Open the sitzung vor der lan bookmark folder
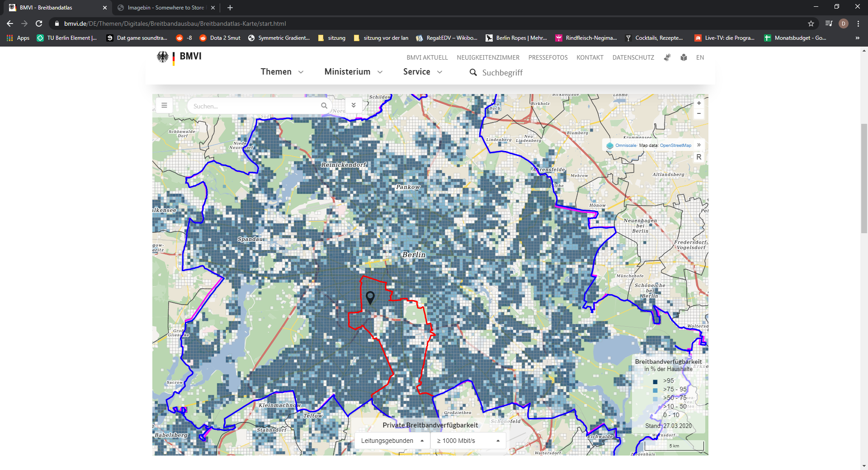868x470 pixels. (381, 38)
